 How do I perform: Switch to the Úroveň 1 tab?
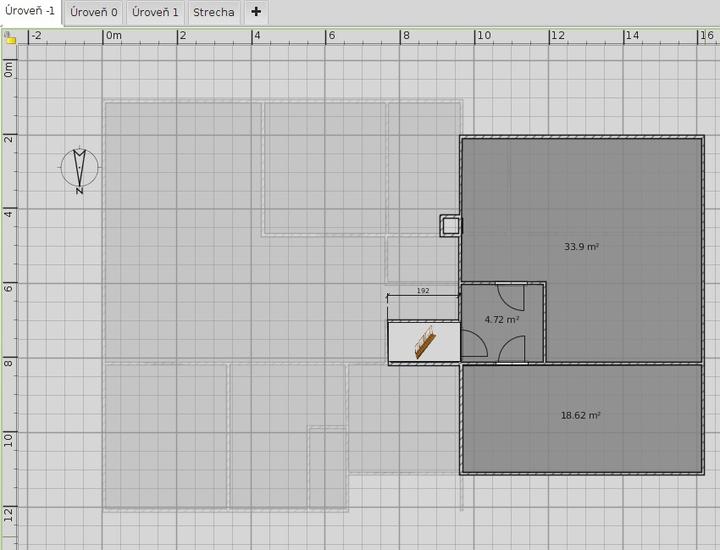[x=155, y=13]
